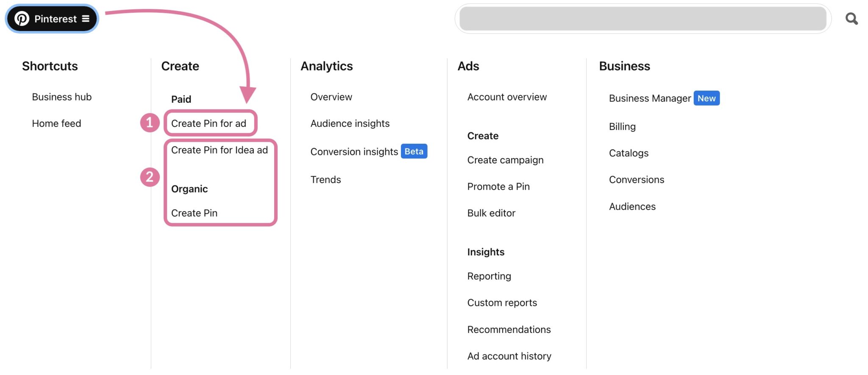Select organic Create Pin option
Viewport: 868px width, 375px height.
194,213
